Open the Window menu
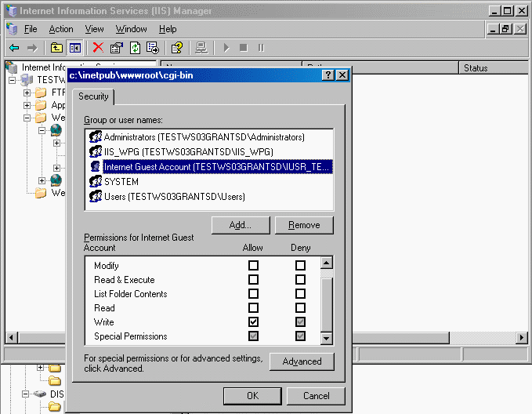532x414 pixels. 132,29
